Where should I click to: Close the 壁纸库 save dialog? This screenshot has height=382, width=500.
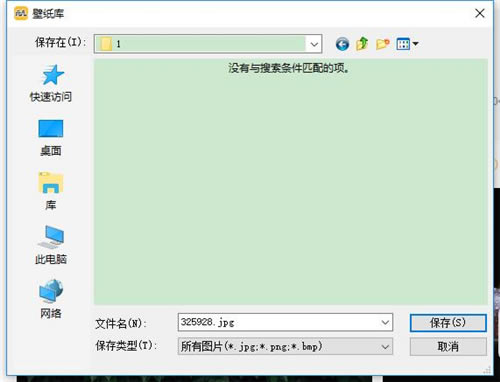[480, 13]
